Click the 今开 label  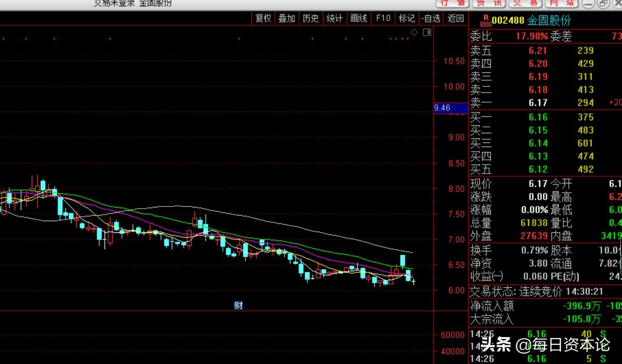pos(561,184)
